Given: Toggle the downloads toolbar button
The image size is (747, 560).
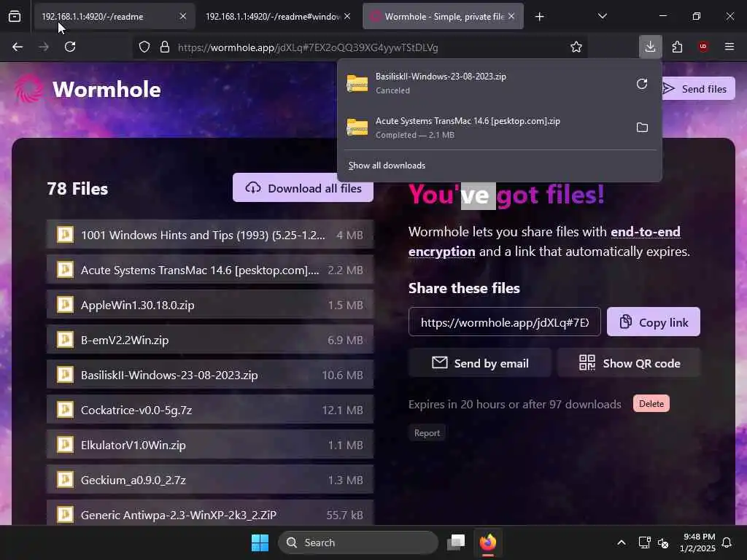Looking at the screenshot, I should (650, 47).
